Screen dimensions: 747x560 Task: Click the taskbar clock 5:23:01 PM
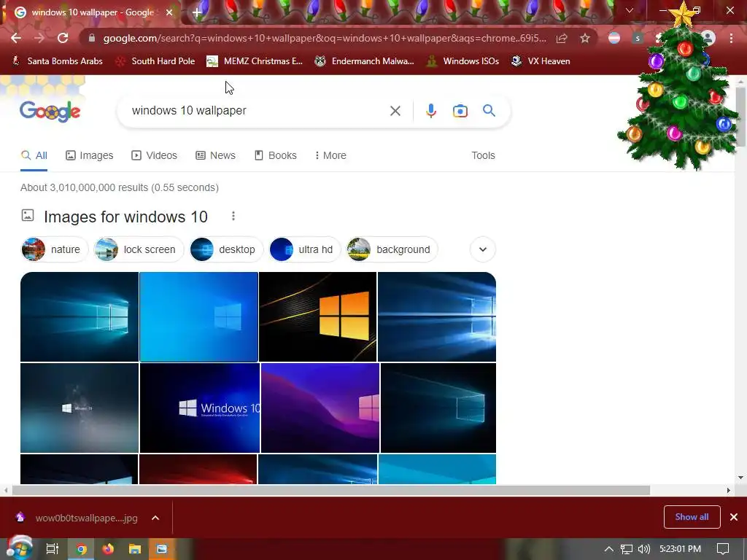coord(680,549)
